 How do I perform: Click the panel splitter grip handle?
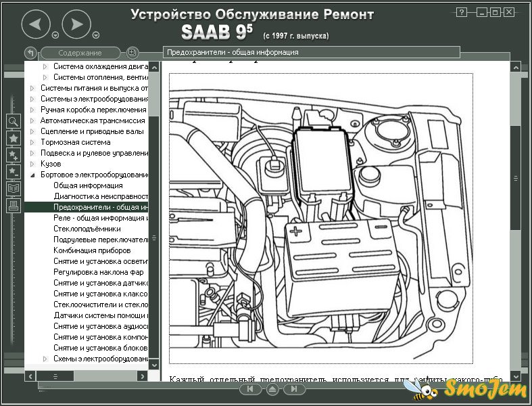tap(154, 238)
